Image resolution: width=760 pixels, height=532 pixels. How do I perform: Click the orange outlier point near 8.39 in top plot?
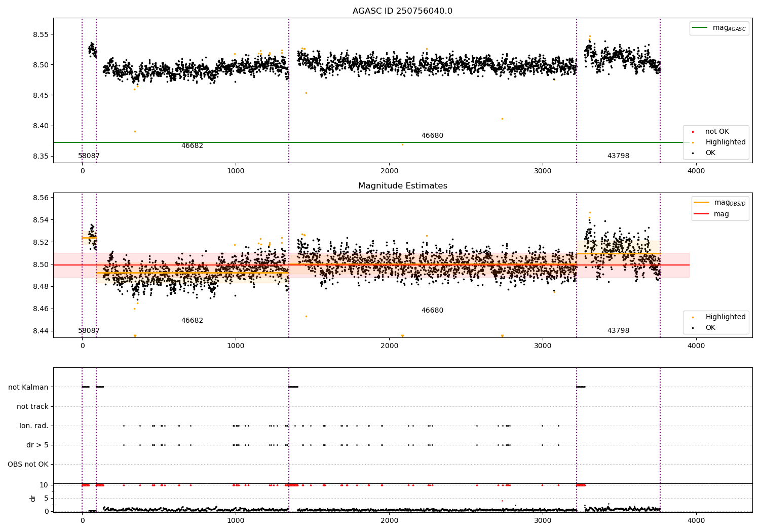tap(135, 131)
